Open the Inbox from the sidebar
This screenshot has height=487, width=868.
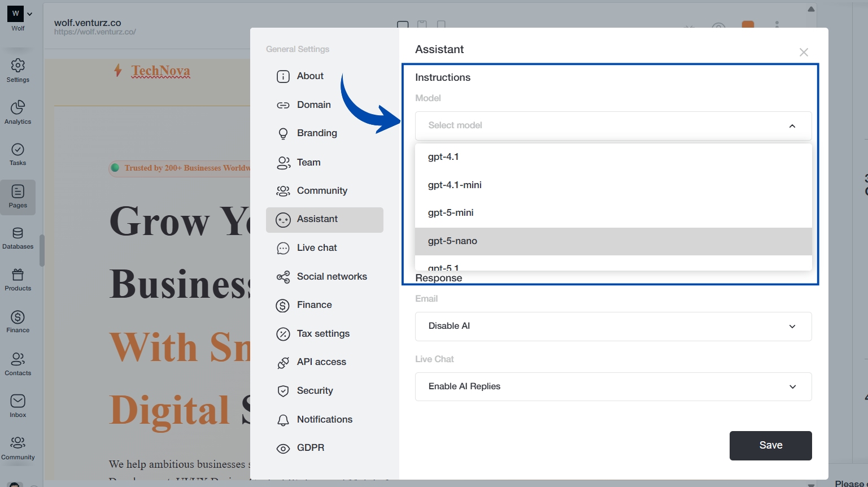coord(18,406)
